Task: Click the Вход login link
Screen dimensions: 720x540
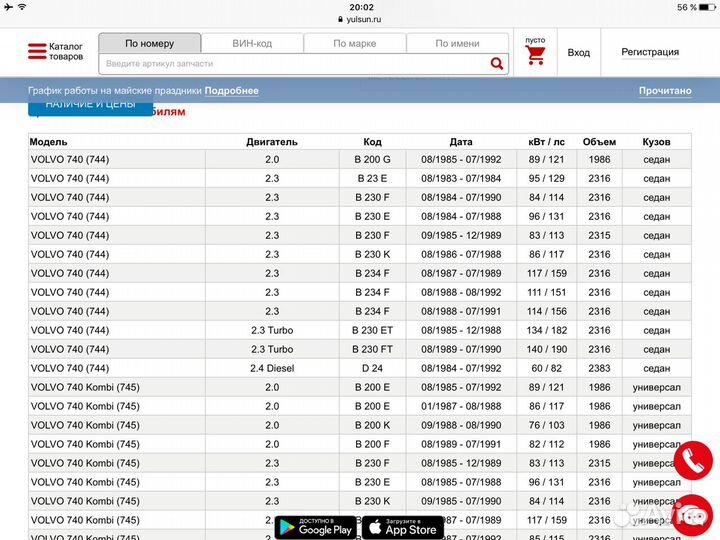Action: pyautogui.click(x=578, y=53)
